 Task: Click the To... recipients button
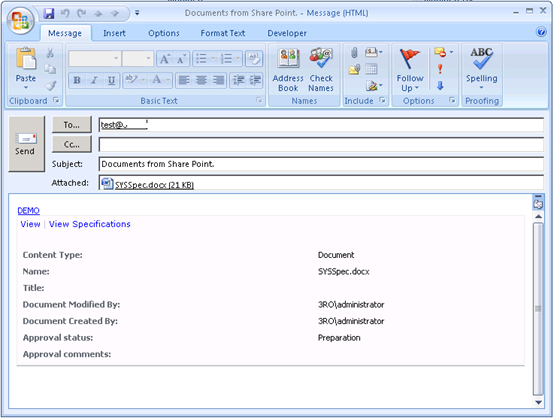point(72,125)
